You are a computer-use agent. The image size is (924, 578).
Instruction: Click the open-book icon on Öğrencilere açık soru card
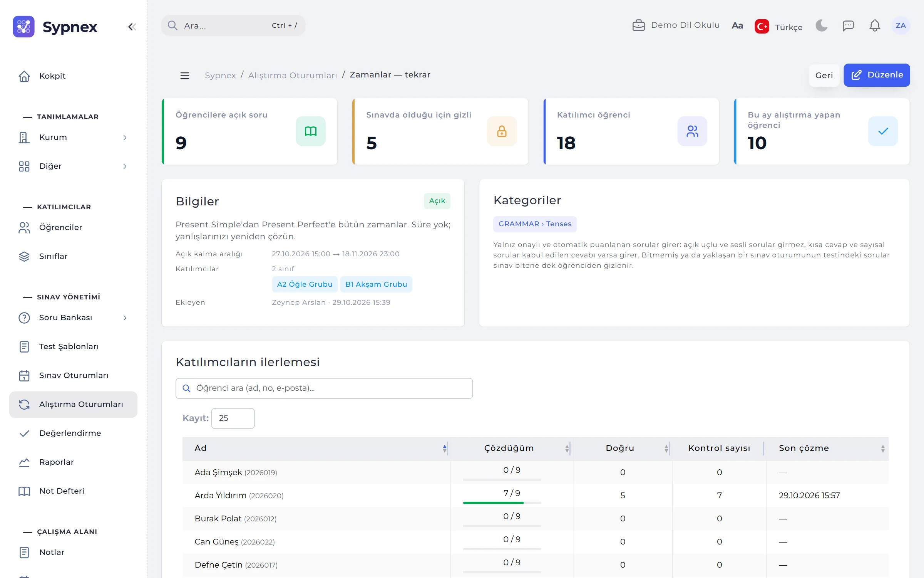(311, 131)
